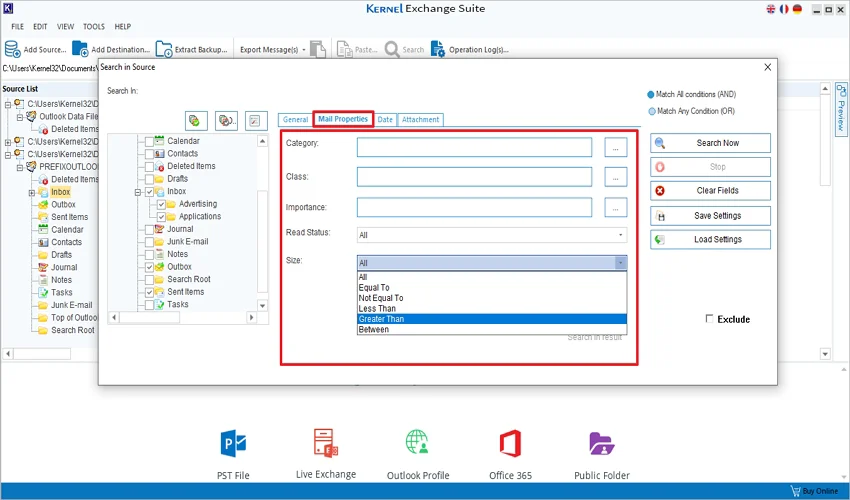Switch language with the German flag icon

point(797,9)
